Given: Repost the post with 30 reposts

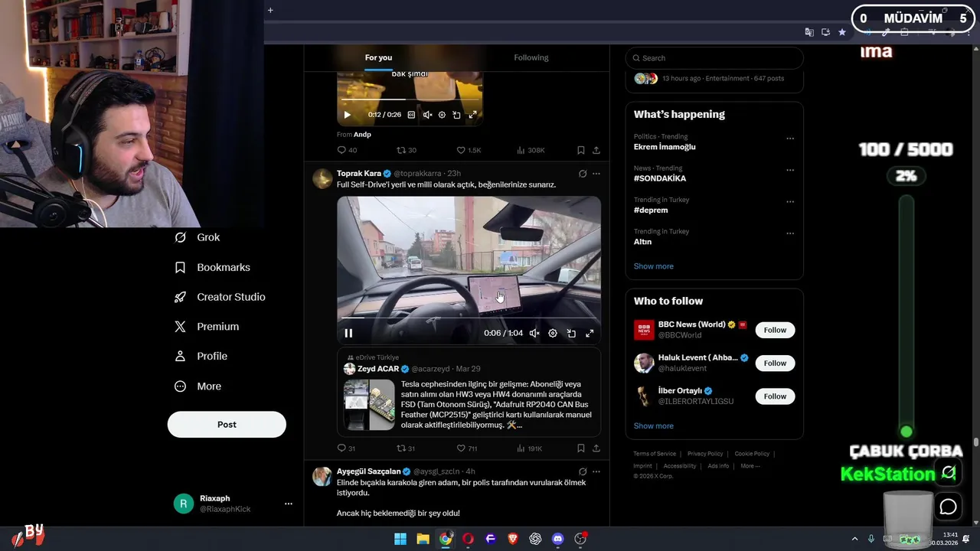Looking at the screenshot, I should click(x=407, y=150).
